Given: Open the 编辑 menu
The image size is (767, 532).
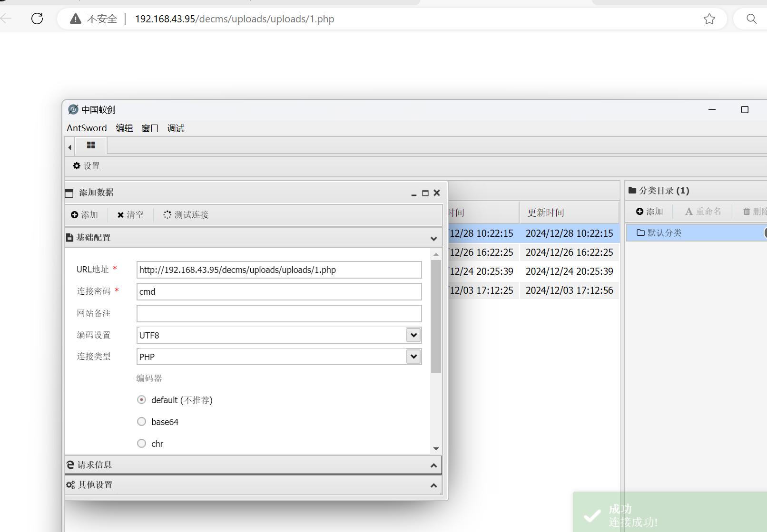Looking at the screenshot, I should 124,128.
